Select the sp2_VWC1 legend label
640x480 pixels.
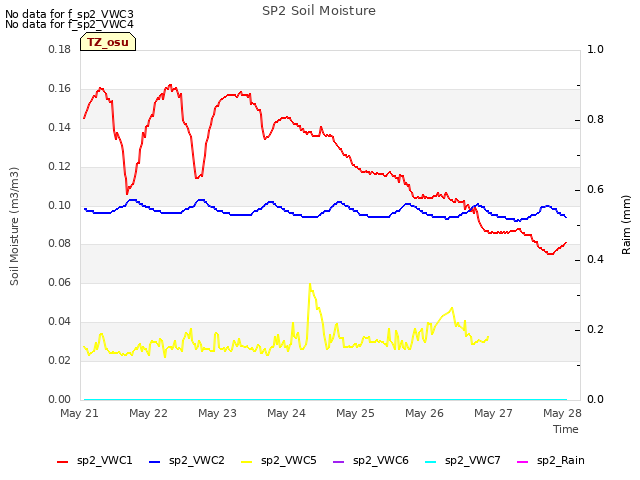tap(104, 461)
